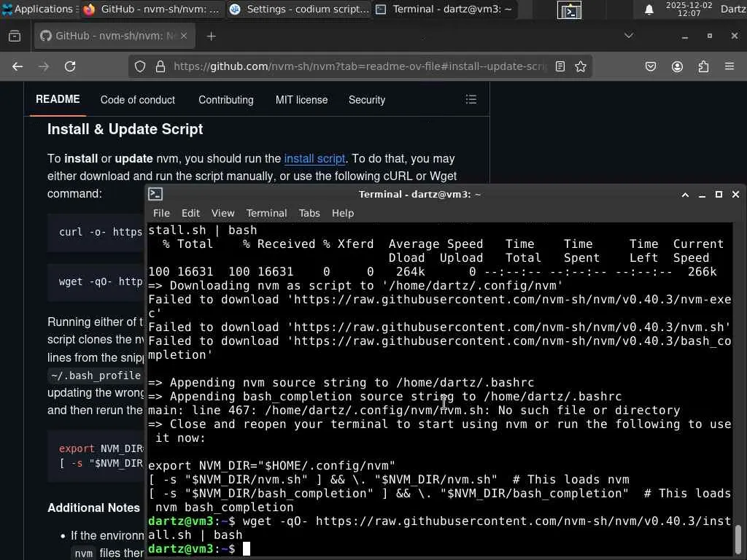Switch to the Settings - codium script taskbar window
The image size is (747, 560).
(x=299, y=9)
